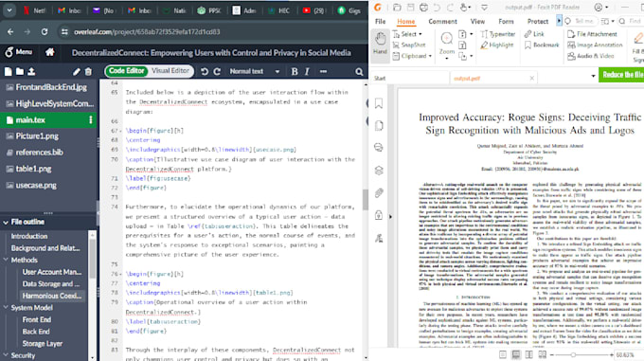The height and width of the screenshot is (361, 644).
Task: Collapse the System Model outline section
Action: coord(6,308)
